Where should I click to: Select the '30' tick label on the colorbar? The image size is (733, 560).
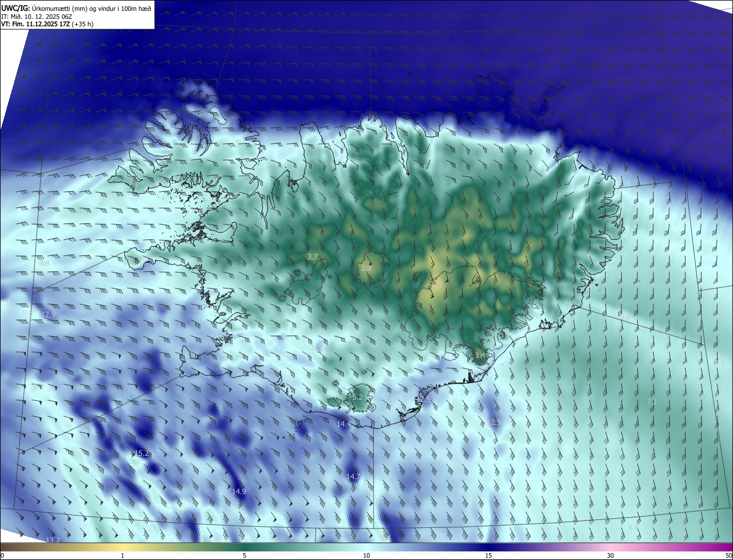610,556
